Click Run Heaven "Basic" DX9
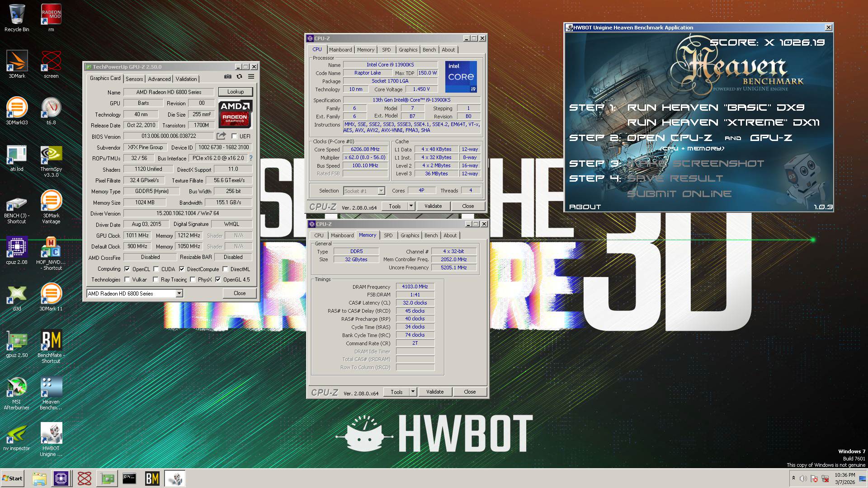Image resolution: width=868 pixels, height=488 pixels. pos(716,108)
